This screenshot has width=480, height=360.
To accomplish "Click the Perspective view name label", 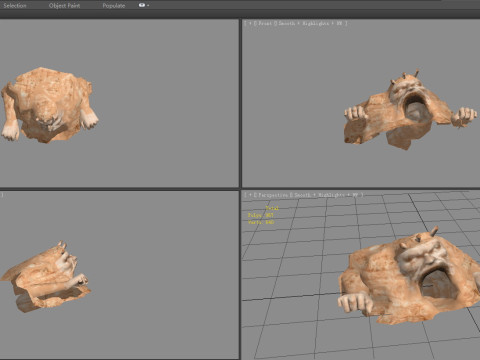I will (x=273, y=195).
